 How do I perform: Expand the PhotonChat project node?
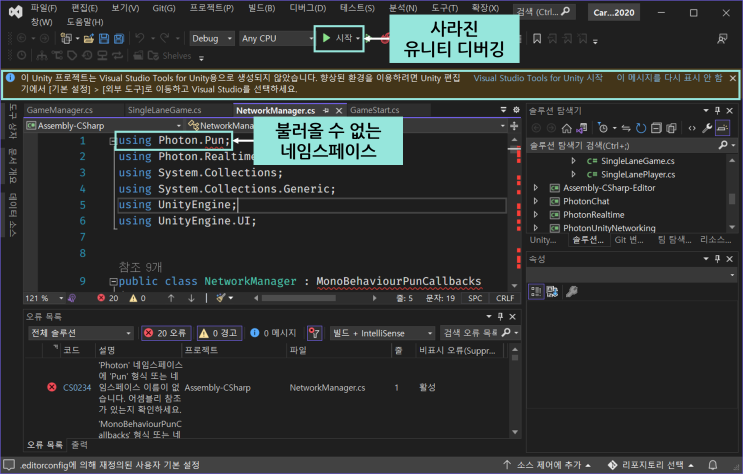(535, 201)
